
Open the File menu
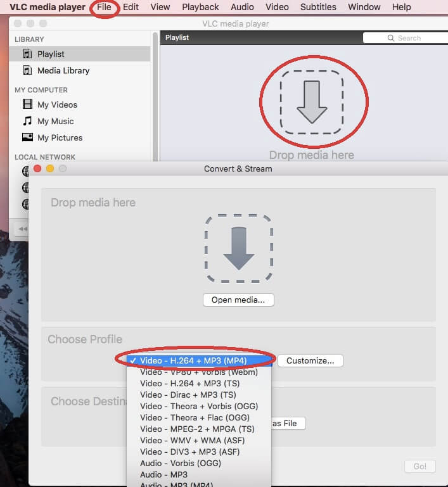coord(104,7)
